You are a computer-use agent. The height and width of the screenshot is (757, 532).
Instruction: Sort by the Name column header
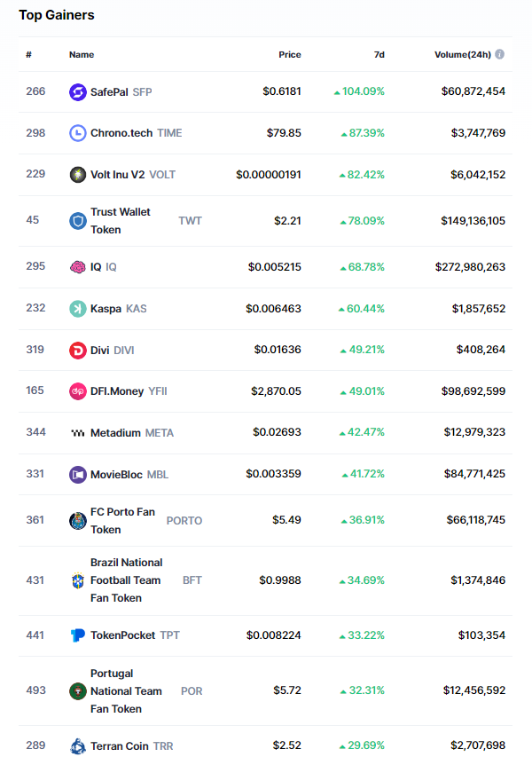pyautogui.click(x=82, y=55)
